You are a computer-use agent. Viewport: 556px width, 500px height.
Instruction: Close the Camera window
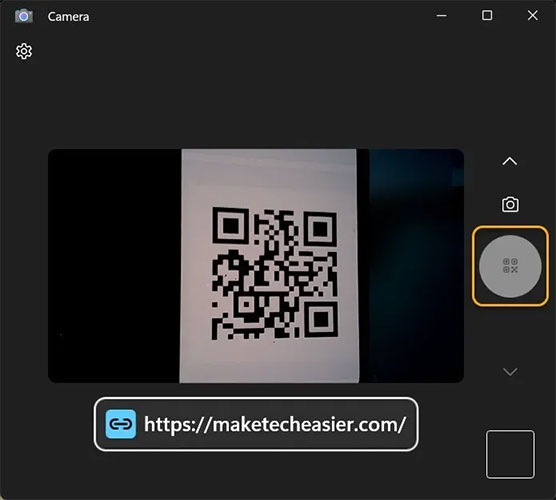[533, 16]
